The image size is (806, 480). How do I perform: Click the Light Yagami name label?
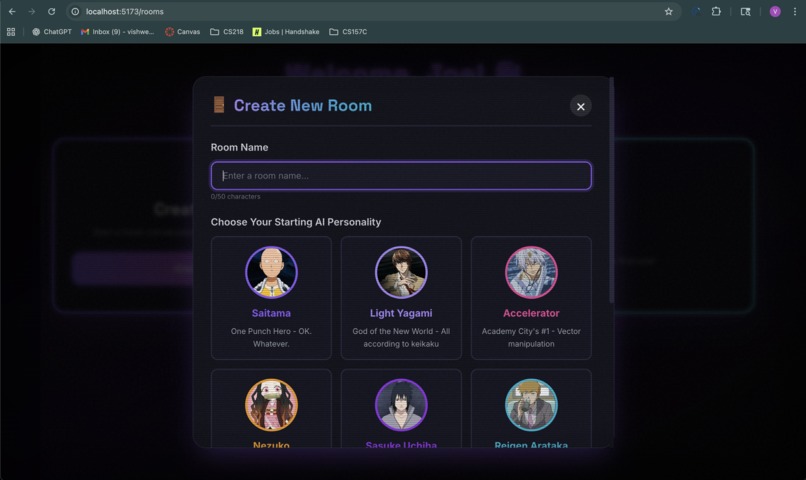pos(401,313)
